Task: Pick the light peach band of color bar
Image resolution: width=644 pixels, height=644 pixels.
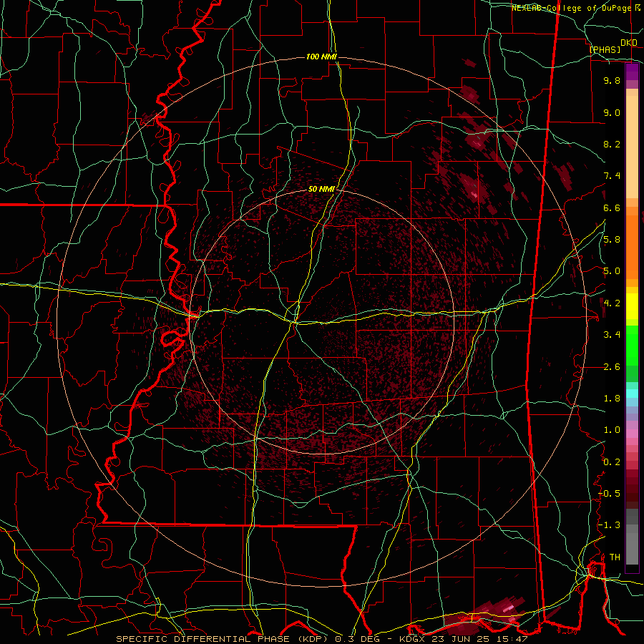Action: tap(632, 147)
